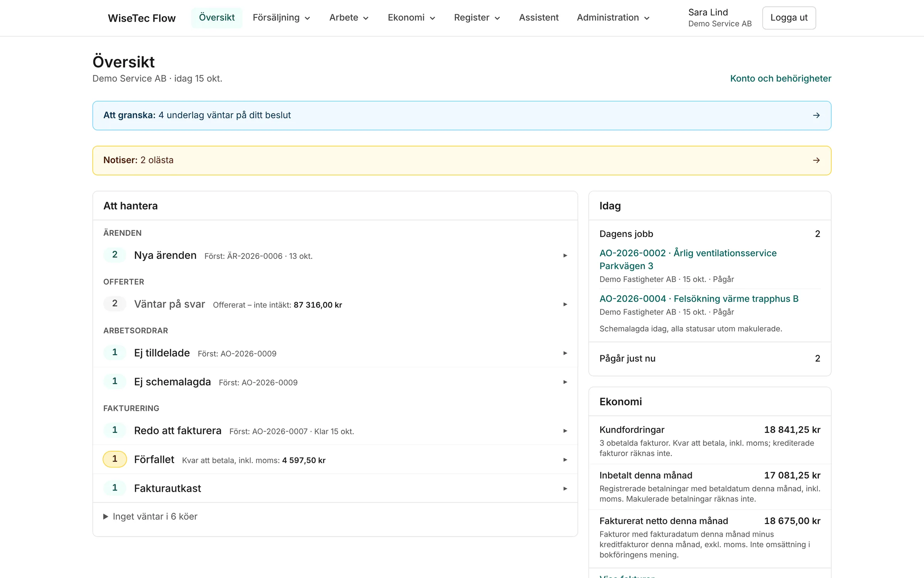Click the Dagens jobb heading row
Viewport: 924px width, 578px height.
(x=710, y=234)
